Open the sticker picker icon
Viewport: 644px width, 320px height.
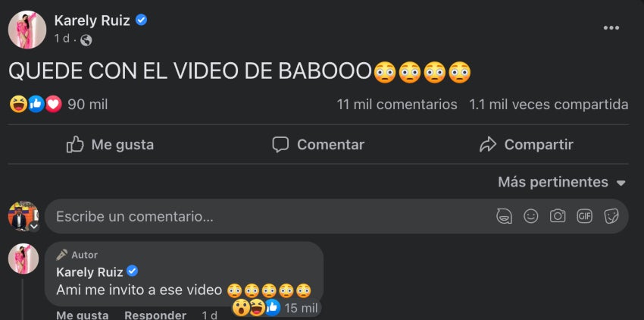pos(611,216)
